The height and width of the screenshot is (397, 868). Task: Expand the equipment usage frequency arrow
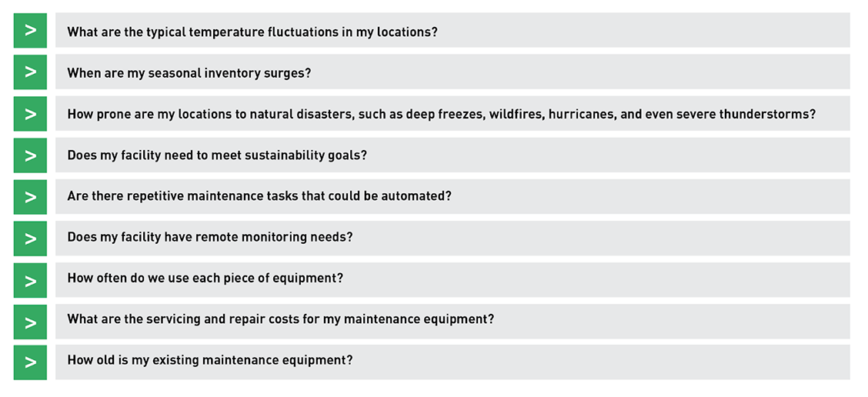point(30,279)
